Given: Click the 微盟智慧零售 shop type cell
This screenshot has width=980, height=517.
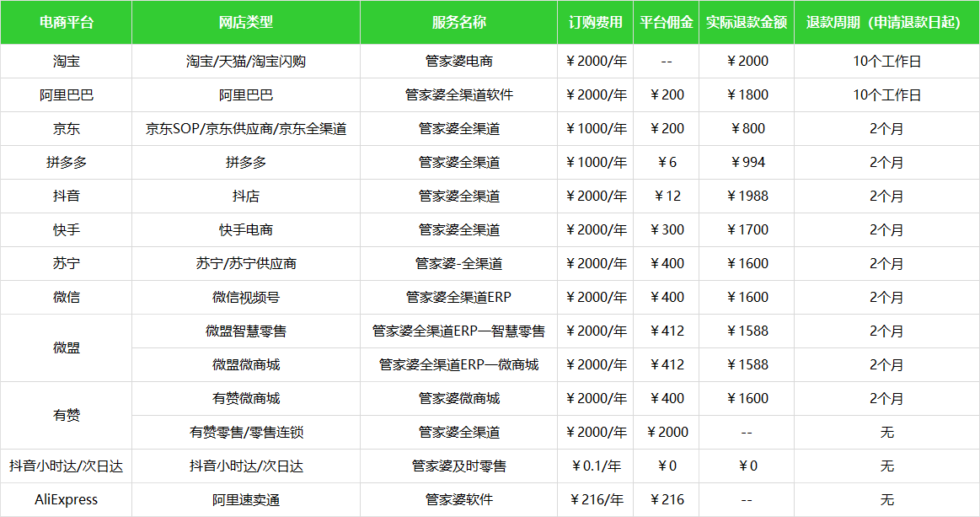Looking at the screenshot, I should pos(246,331).
